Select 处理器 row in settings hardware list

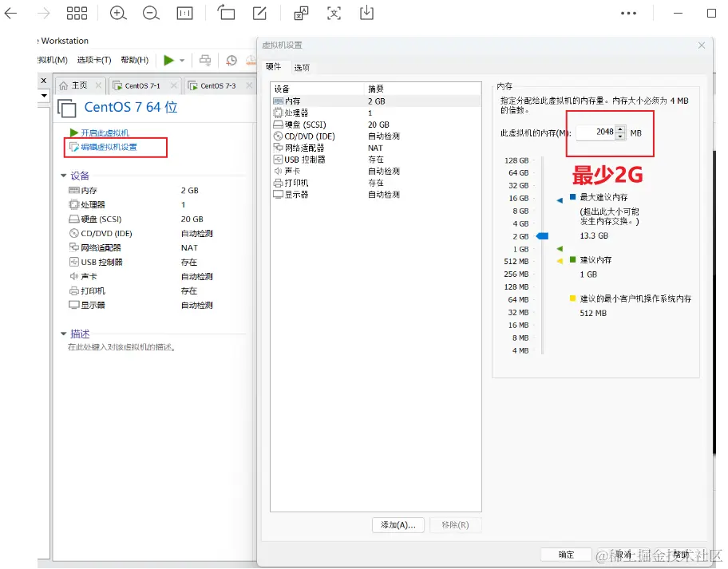point(376,113)
